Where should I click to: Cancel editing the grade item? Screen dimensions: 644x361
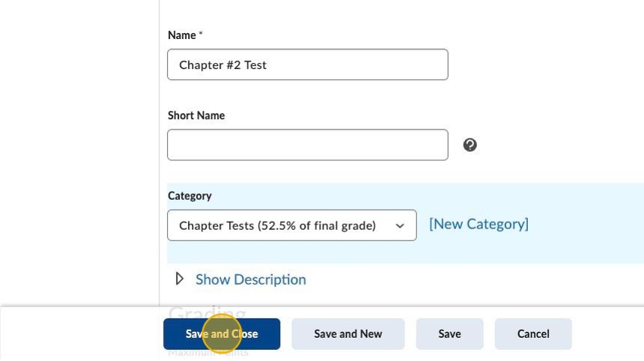pos(533,334)
